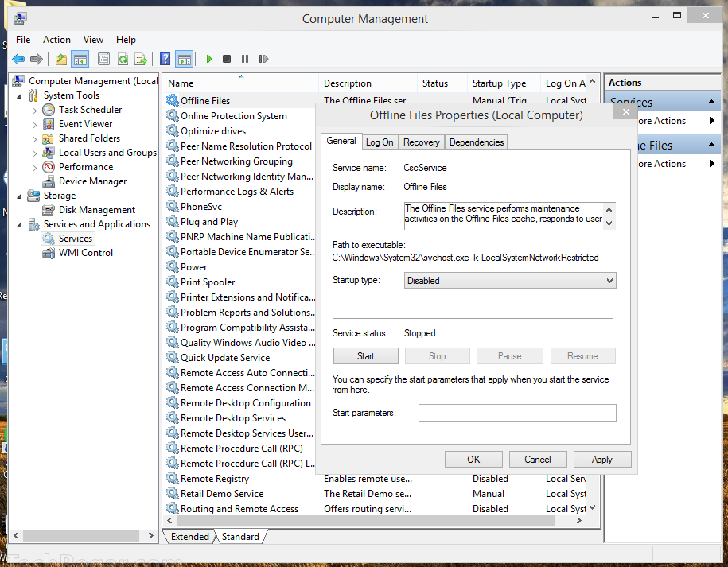This screenshot has height=567, width=728.
Task: Select the General tab
Action: point(341,141)
